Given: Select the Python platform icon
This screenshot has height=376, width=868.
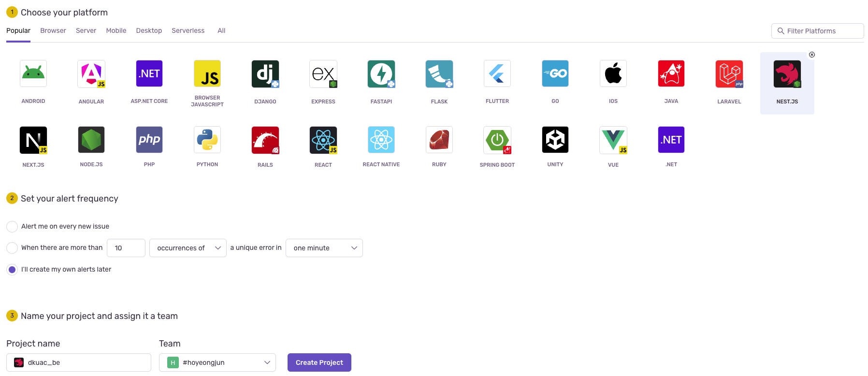Looking at the screenshot, I should (207, 140).
